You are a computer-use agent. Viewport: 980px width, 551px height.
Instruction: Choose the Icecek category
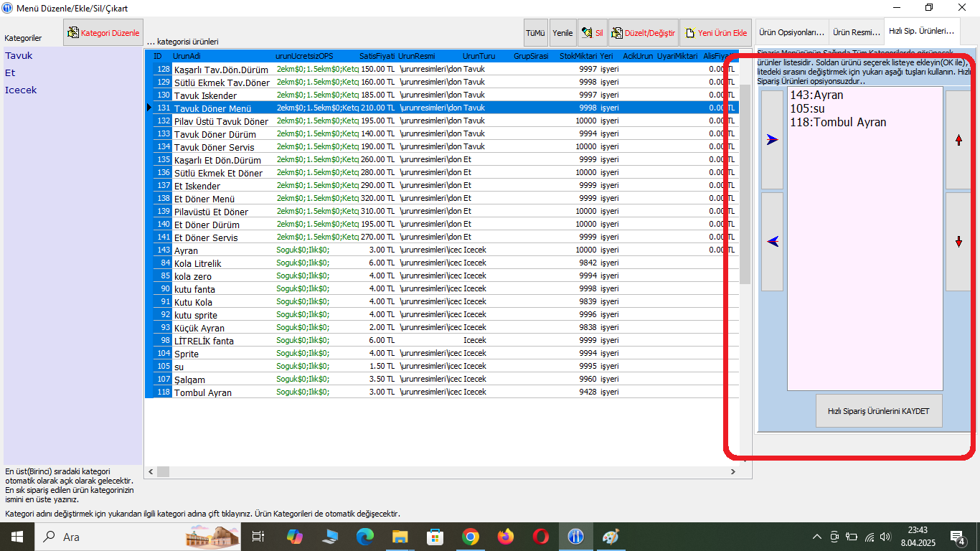(x=21, y=90)
